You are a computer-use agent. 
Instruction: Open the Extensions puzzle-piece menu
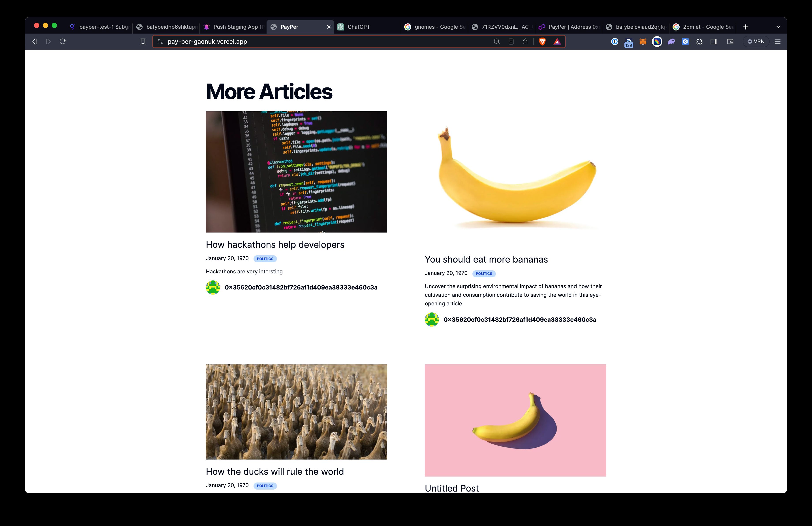[x=699, y=42]
